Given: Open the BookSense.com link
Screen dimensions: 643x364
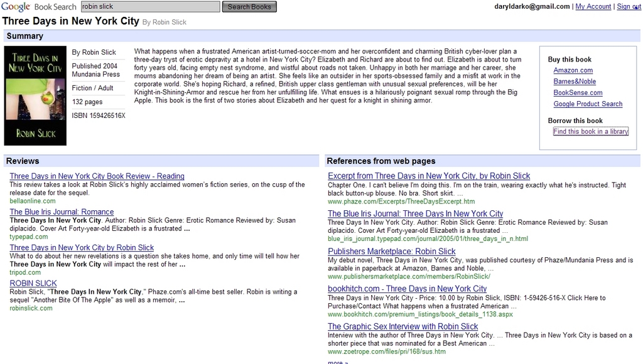Looking at the screenshot, I should tap(578, 93).
